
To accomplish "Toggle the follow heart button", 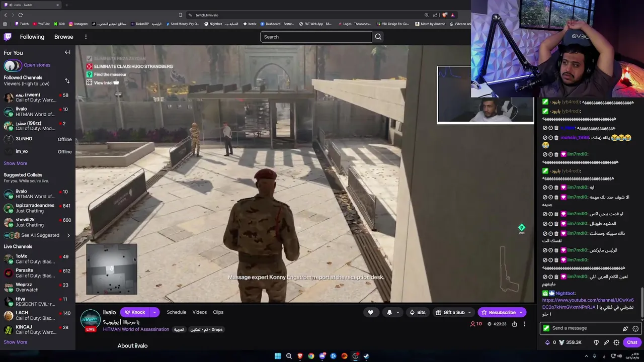I will click(371, 312).
